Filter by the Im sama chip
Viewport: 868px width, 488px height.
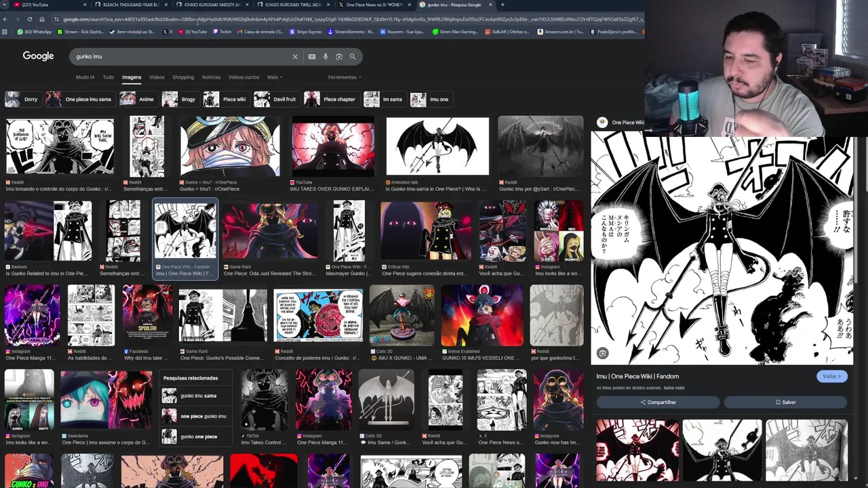point(384,99)
